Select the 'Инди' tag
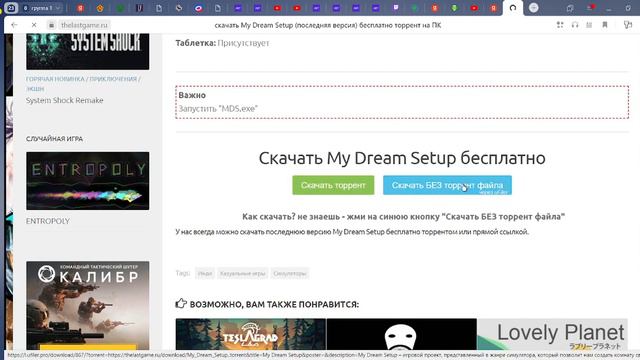 (205, 273)
